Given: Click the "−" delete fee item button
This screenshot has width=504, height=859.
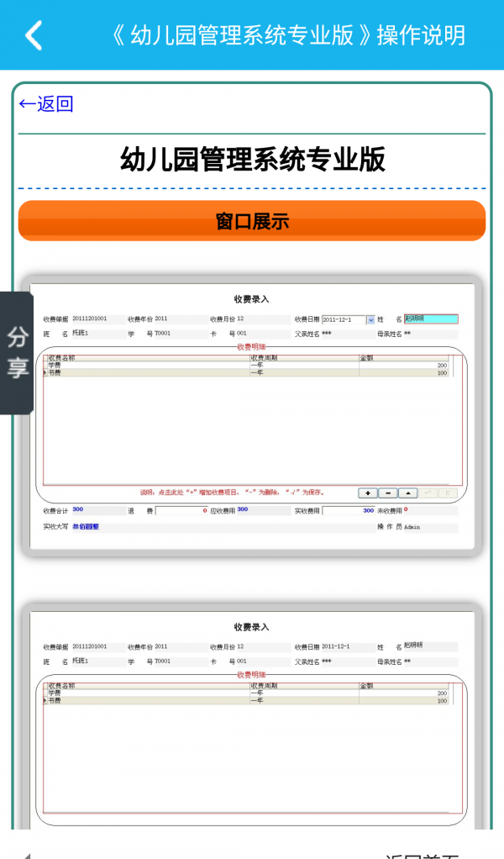Looking at the screenshot, I should pyautogui.click(x=387, y=493).
